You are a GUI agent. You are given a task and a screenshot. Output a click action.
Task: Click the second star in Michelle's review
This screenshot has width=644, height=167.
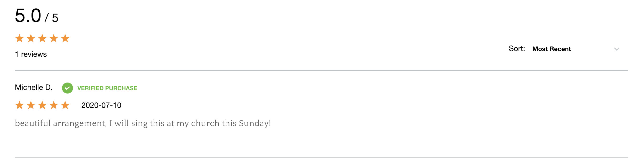click(31, 105)
